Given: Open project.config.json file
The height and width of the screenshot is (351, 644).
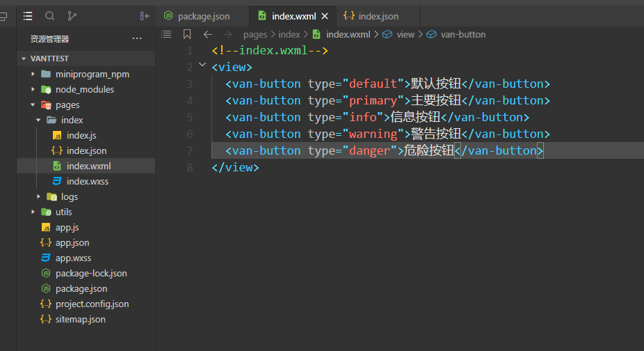Looking at the screenshot, I should (92, 304).
